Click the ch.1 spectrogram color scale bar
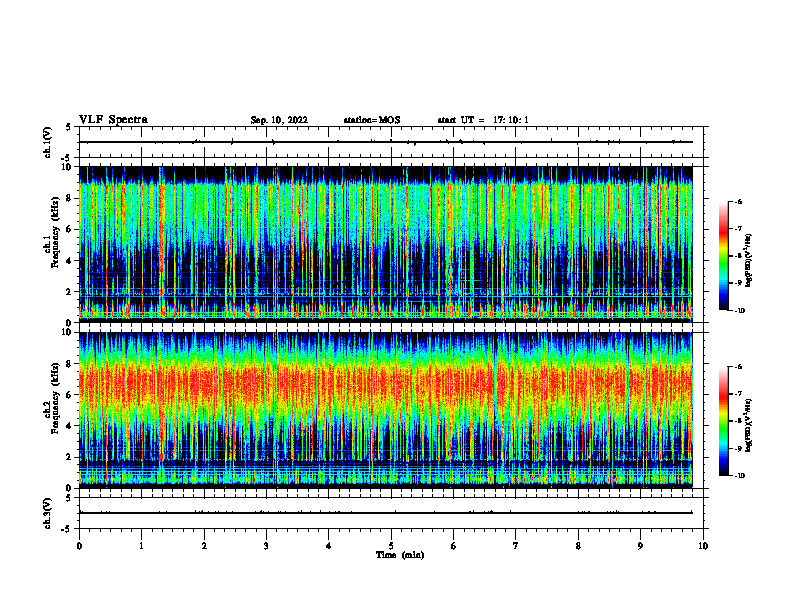Image resolution: width=792 pixels, height=612 pixels. click(723, 256)
